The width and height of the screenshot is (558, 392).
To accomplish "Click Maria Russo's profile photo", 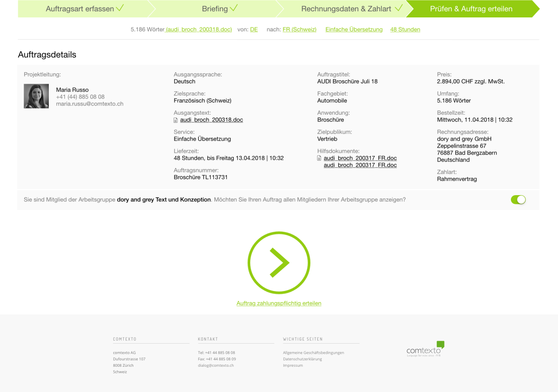I will 36,96.
